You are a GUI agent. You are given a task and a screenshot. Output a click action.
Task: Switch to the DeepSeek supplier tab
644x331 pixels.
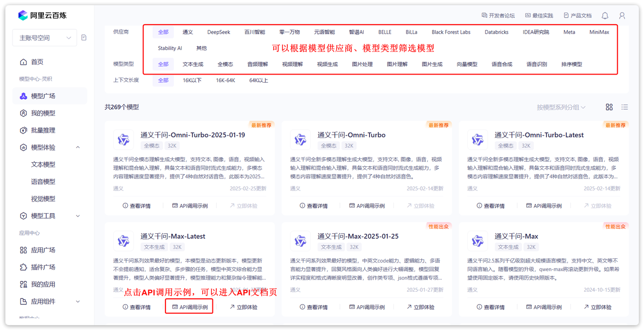point(218,32)
